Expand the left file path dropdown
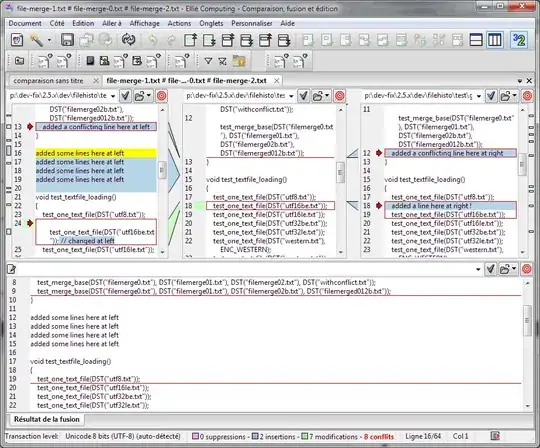Image resolution: width=540 pixels, height=448 pixels. click(113, 96)
